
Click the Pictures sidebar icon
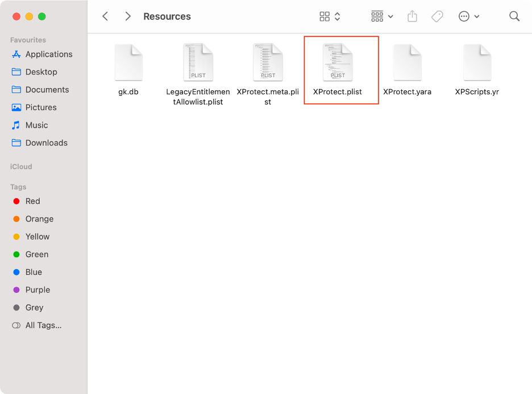click(16, 107)
